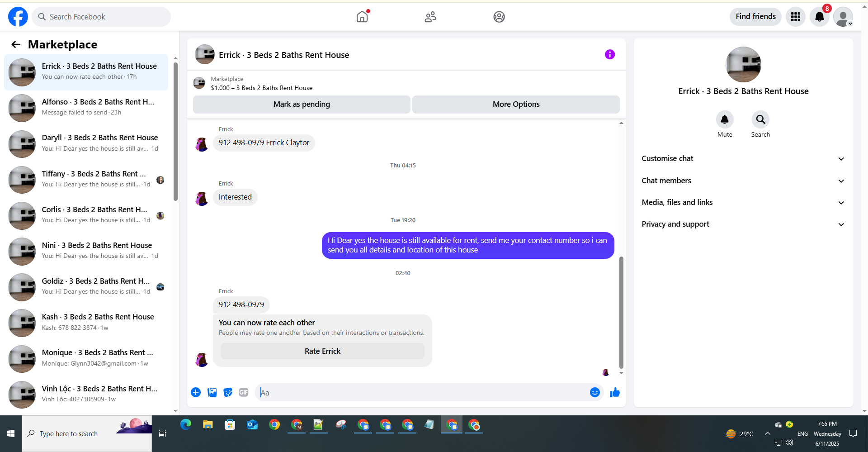Screen dimensions: 868x452
Task: Click the Search Facebook field
Action: coord(101,17)
